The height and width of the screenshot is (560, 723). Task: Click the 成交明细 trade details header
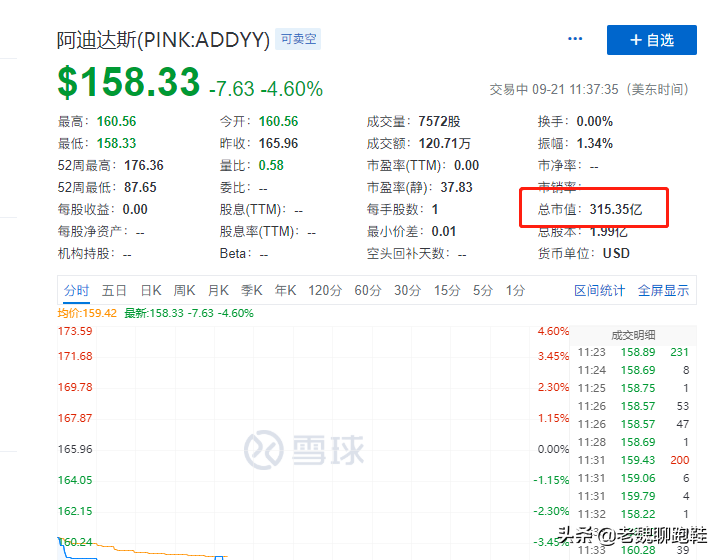(x=633, y=334)
